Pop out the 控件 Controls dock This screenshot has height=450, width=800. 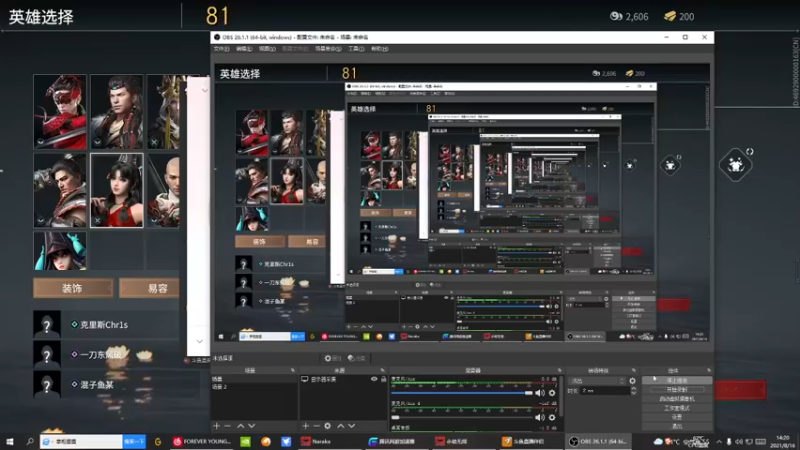[709, 370]
